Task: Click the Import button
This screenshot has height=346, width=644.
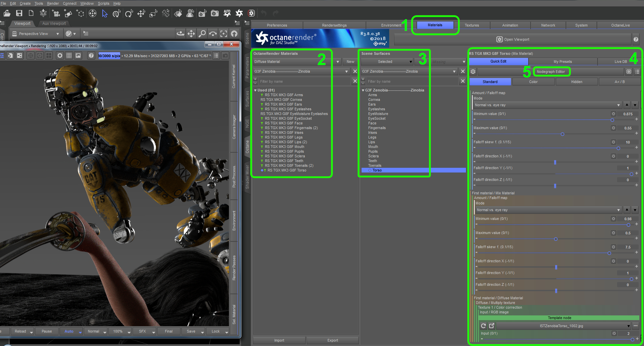Action: 279,340
